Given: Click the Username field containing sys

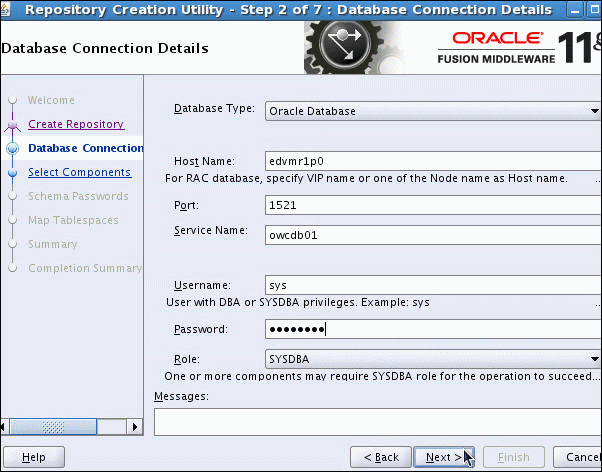Looking at the screenshot, I should pyautogui.click(x=433, y=285).
